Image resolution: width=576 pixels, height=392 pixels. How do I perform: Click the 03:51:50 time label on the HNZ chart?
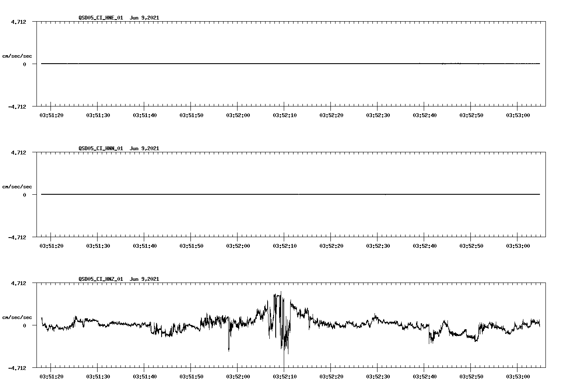191,377
